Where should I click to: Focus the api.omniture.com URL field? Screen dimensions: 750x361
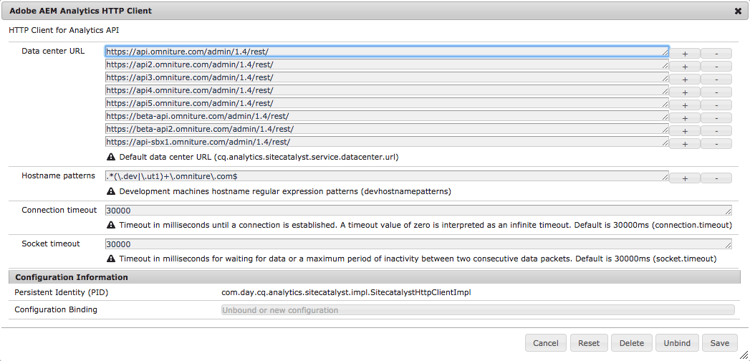pyautogui.click(x=386, y=51)
